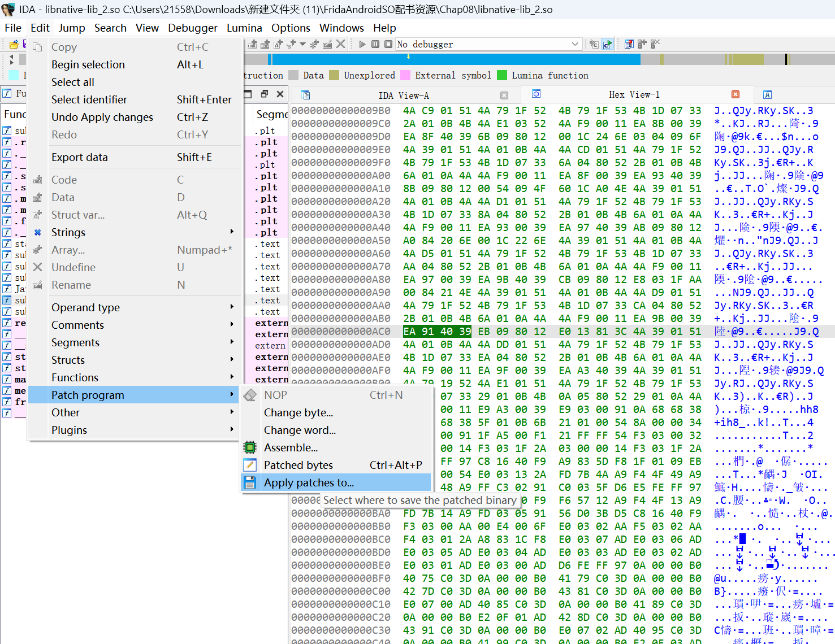Terminate process with debugger stop button

coord(388,44)
